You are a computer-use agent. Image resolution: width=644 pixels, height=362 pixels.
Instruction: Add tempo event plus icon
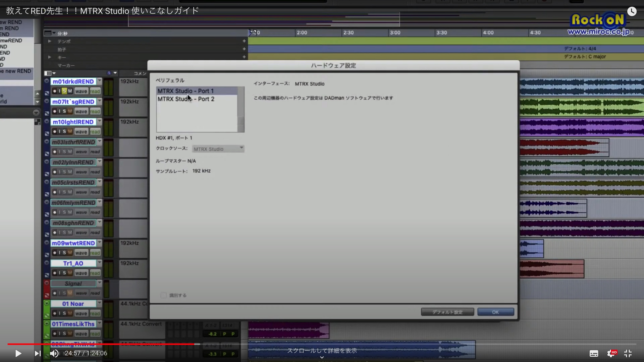pos(244,41)
